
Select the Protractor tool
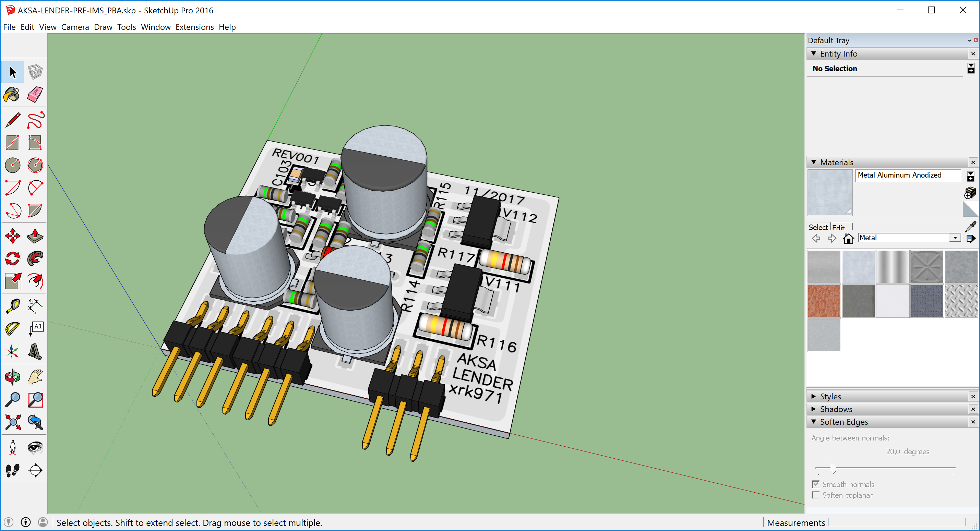coord(13,329)
